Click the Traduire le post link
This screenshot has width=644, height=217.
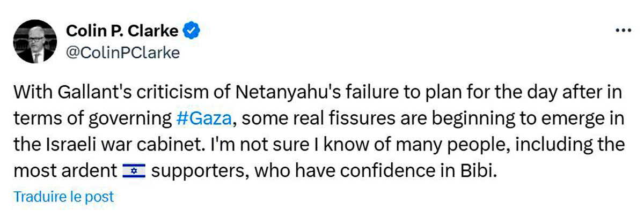[64, 197]
